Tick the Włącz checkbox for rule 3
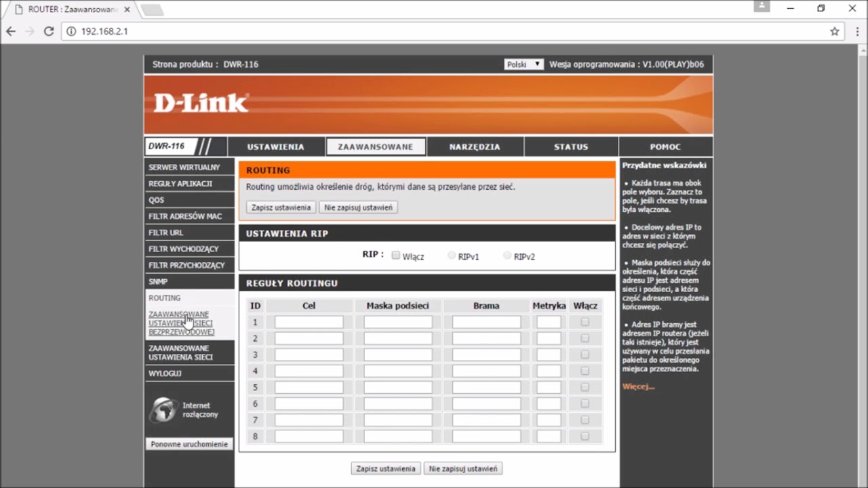 coord(585,354)
